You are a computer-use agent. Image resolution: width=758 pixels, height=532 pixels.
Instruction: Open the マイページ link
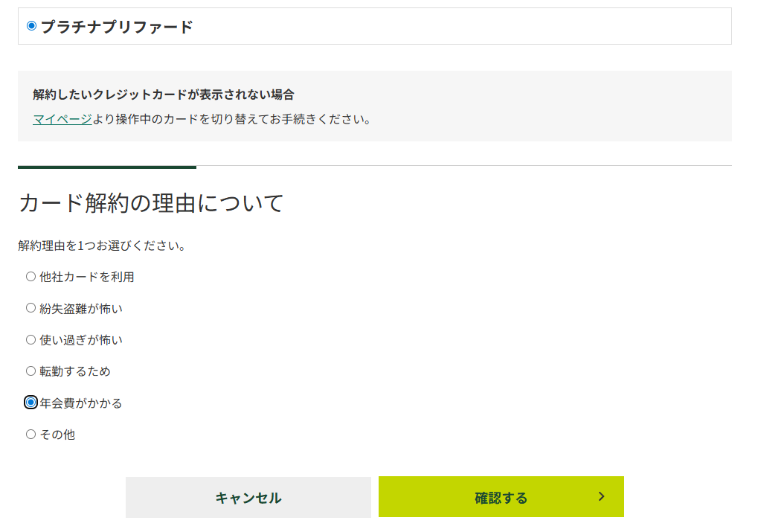pyautogui.click(x=62, y=119)
